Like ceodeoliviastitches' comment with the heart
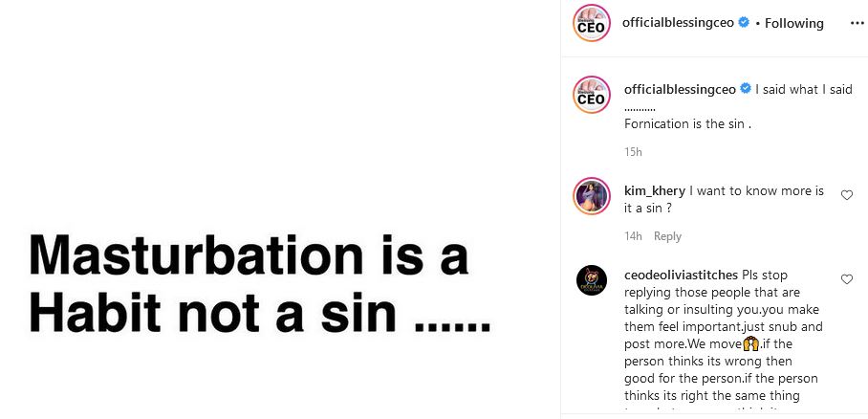The width and height of the screenshot is (868, 419). pos(846,279)
